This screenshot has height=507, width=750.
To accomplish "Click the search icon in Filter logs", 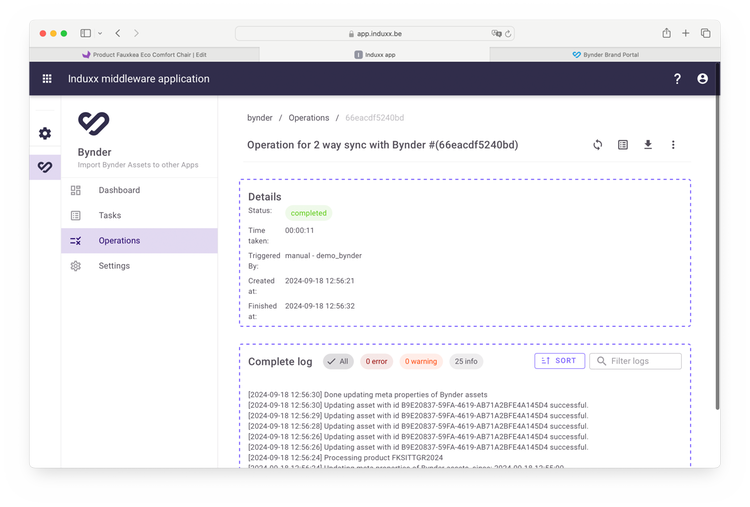I will (x=601, y=361).
